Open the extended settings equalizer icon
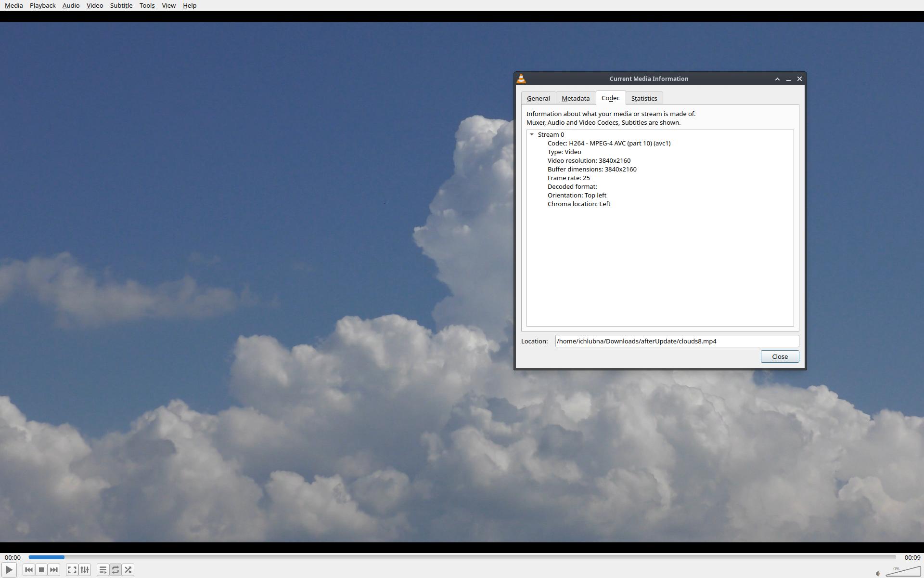The image size is (924, 578). (x=85, y=570)
